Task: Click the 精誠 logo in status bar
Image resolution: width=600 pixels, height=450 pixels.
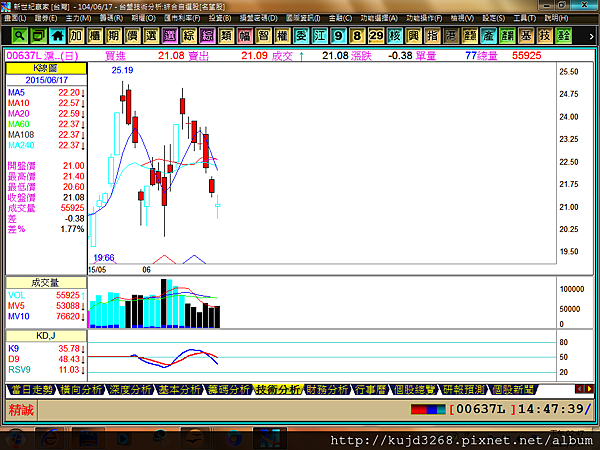Action: tap(21, 410)
